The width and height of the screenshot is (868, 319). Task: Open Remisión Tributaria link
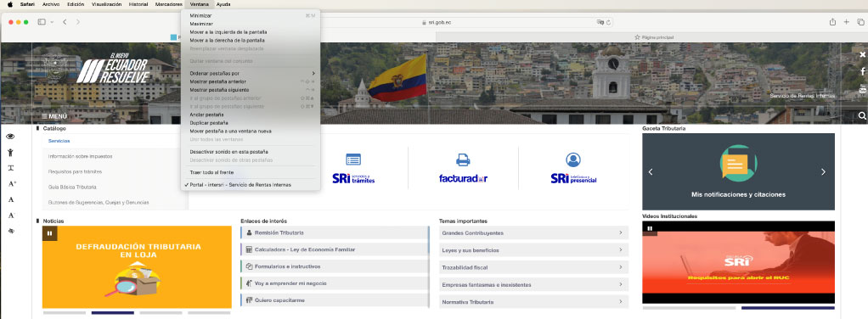[x=335, y=232]
